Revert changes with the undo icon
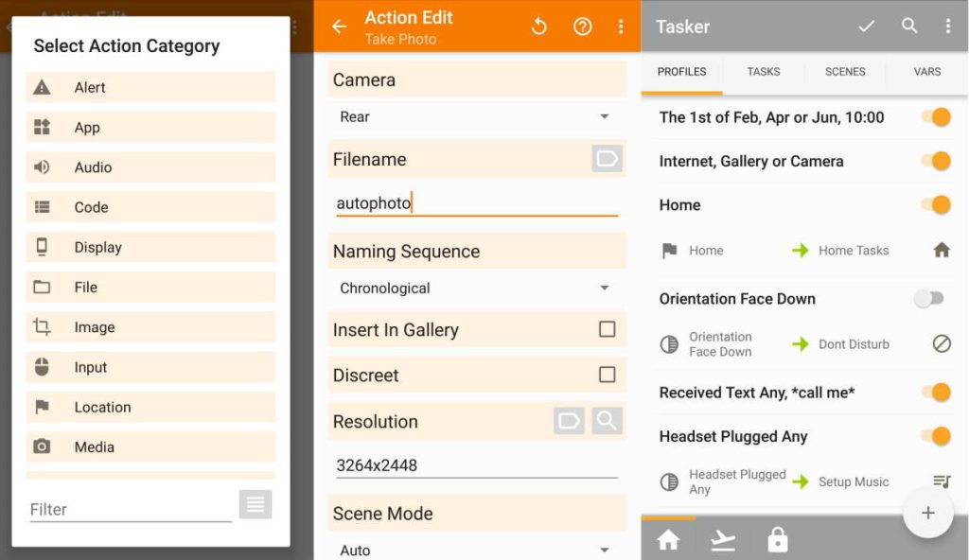The image size is (969, 560). 538,26
